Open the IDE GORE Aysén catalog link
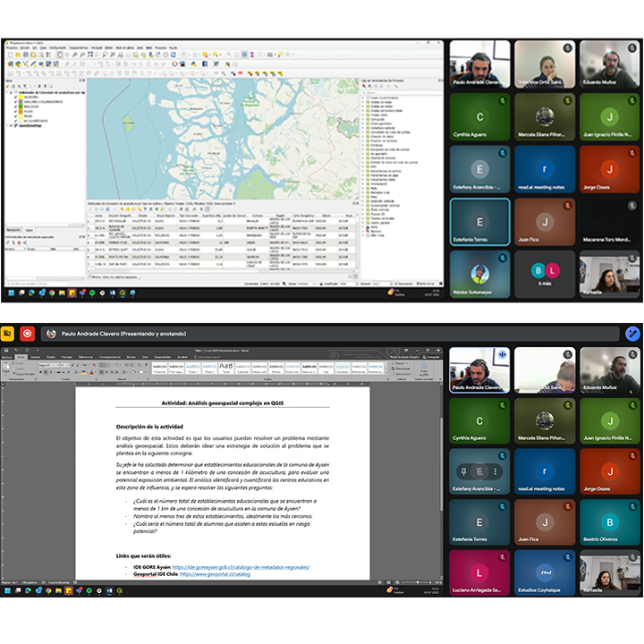The height and width of the screenshot is (644, 644). point(237,566)
